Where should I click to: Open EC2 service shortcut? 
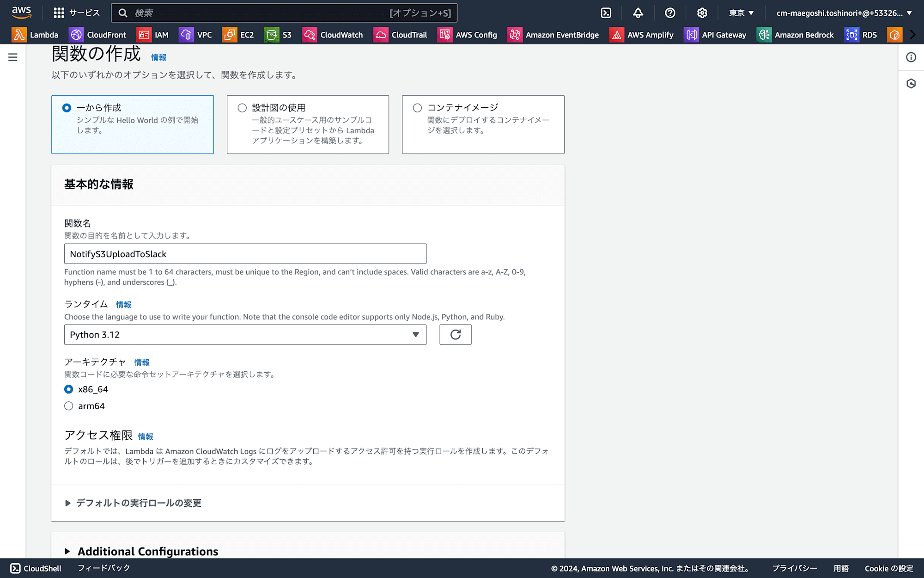[238, 35]
